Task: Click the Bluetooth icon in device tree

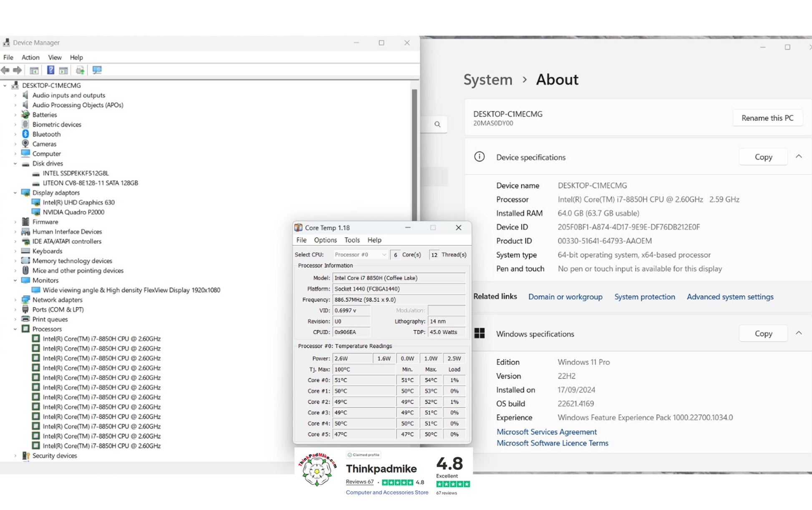Action: [x=25, y=134]
